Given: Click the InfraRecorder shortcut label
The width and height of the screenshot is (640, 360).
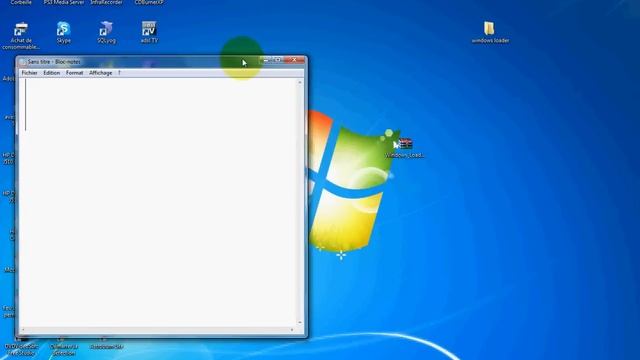Looking at the screenshot, I should click(x=107, y=2).
